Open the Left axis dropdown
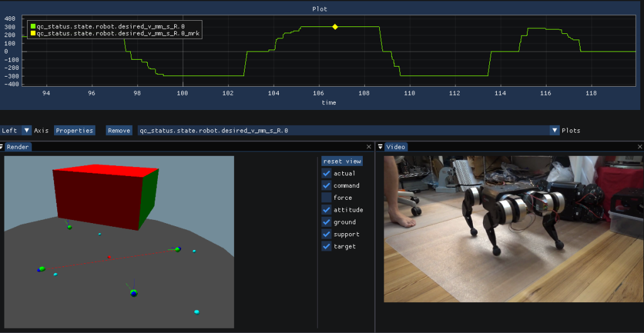This screenshot has height=333, width=644. pos(26,131)
